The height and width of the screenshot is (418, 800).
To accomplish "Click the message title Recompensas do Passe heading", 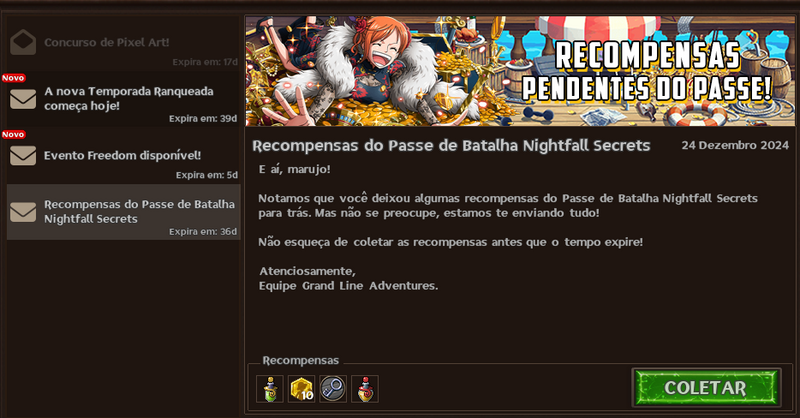I will coord(452,146).
